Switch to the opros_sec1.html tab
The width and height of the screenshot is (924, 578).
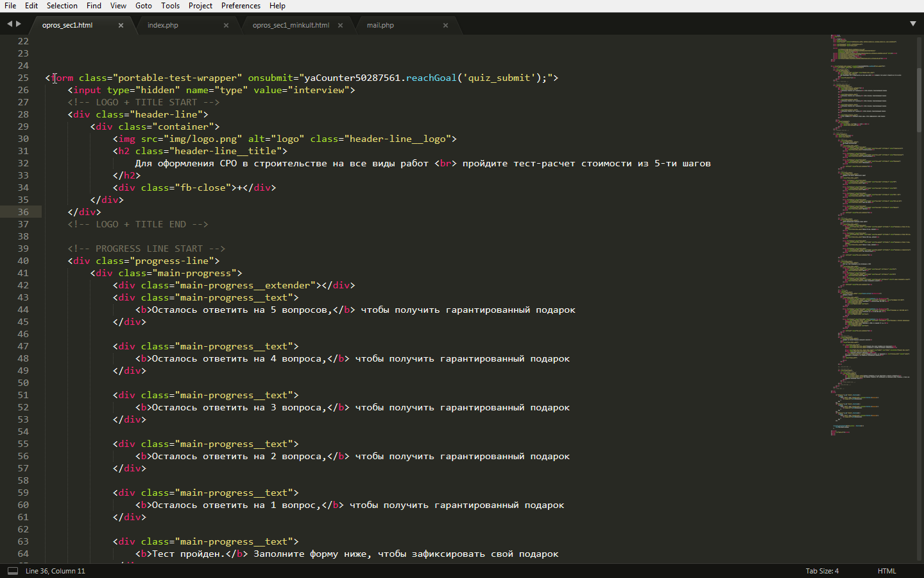coord(67,25)
